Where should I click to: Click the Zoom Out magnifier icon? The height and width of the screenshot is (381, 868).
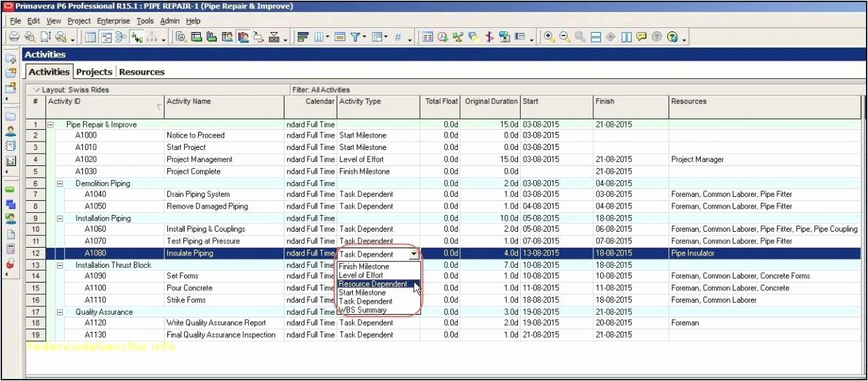(565, 38)
